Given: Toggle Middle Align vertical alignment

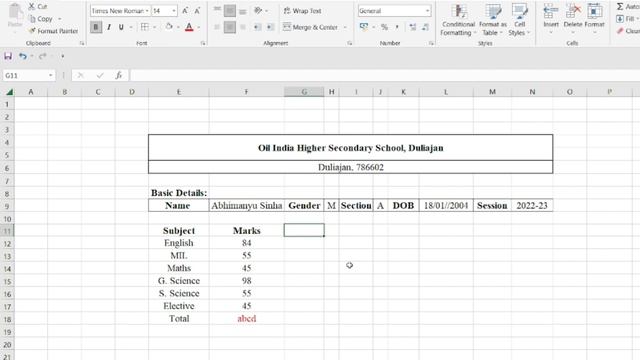Looking at the screenshot, I should coord(230,11).
